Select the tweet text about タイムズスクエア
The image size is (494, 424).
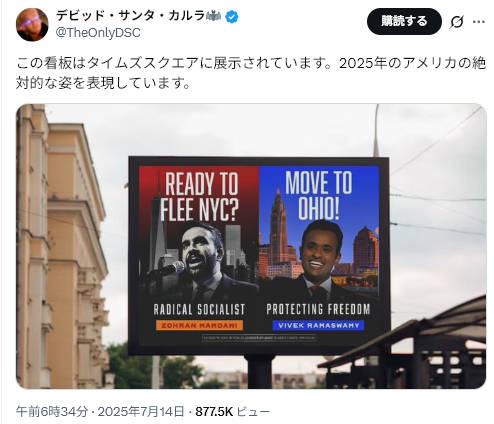pyautogui.click(x=251, y=73)
